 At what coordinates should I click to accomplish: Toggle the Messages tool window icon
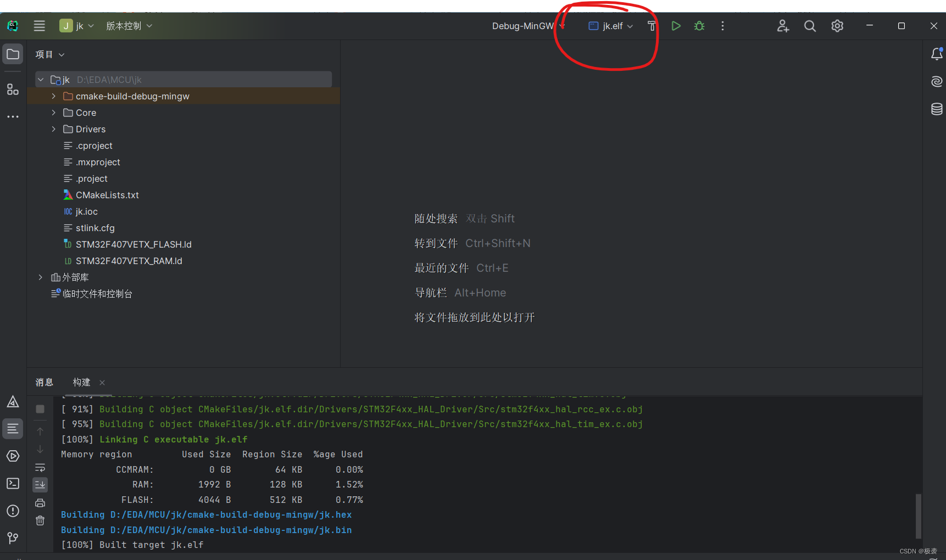point(13,429)
